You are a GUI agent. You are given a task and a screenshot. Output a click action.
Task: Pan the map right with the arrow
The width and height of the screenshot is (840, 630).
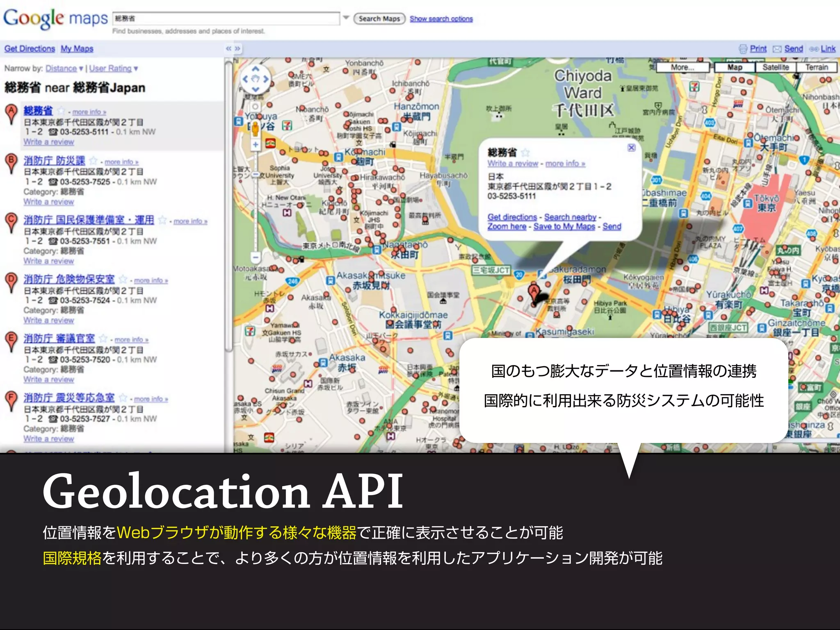point(266,79)
